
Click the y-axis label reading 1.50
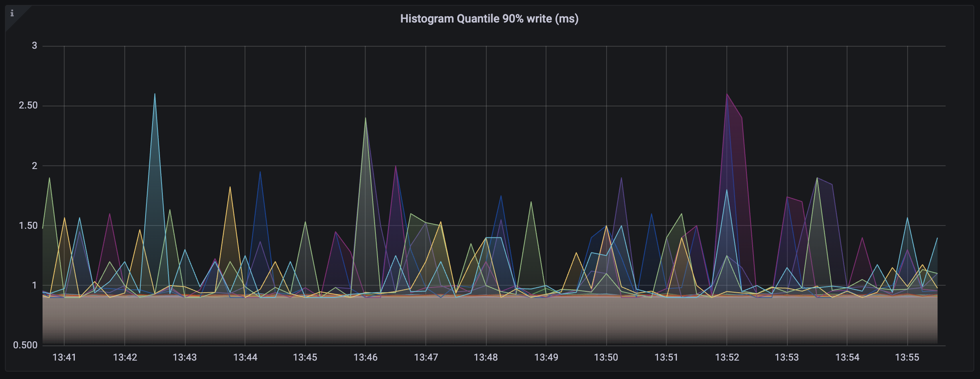point(29,225)
